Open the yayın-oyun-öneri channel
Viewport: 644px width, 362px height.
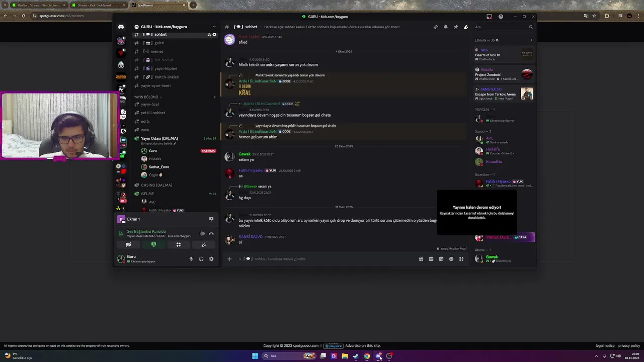tap(175, 85)
